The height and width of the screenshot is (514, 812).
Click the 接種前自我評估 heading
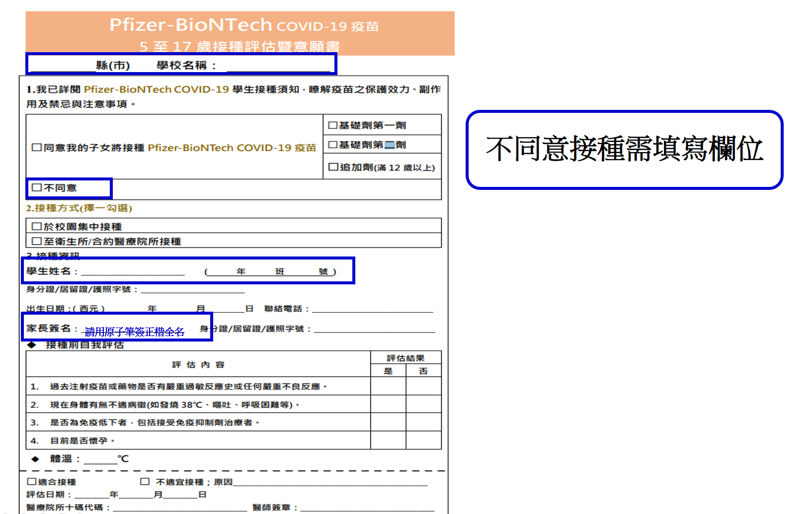click(x=84, y=345)
